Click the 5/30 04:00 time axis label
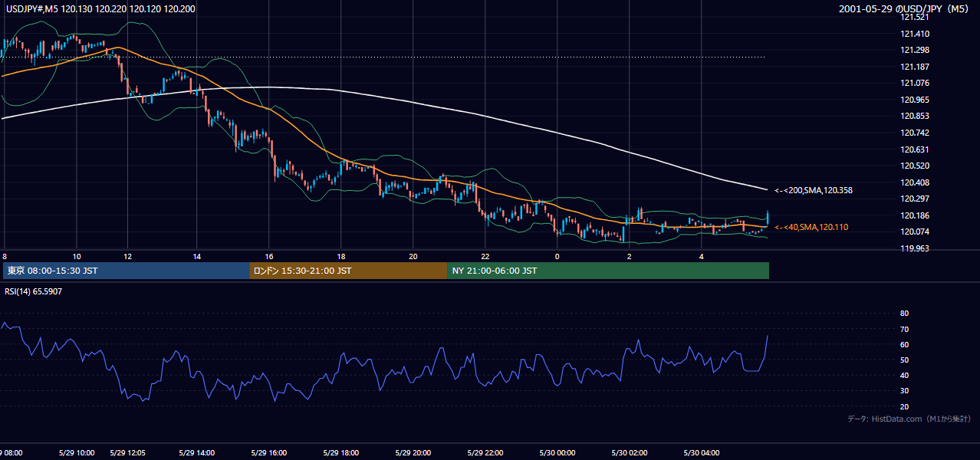Image resolution: width=980 pixels, height=460 pixels. pos(702,452)
